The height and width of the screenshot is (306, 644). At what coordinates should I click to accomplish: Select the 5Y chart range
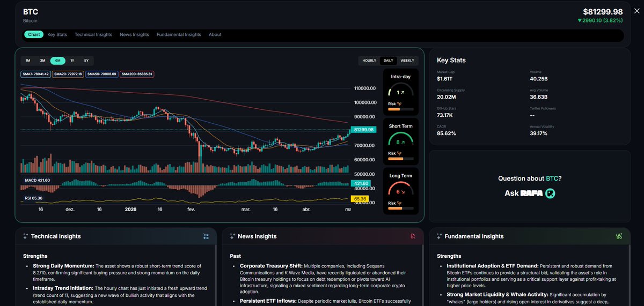coord(86,61)
